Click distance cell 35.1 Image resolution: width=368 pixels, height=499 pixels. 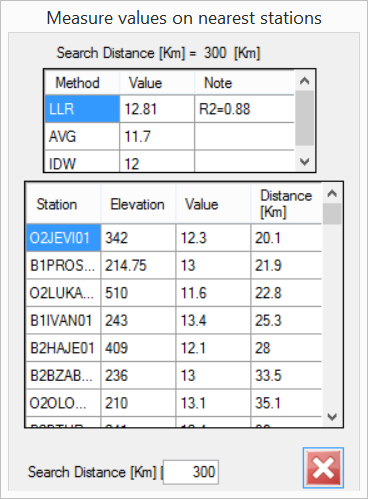pyautogui.click(x=286, y=403)
